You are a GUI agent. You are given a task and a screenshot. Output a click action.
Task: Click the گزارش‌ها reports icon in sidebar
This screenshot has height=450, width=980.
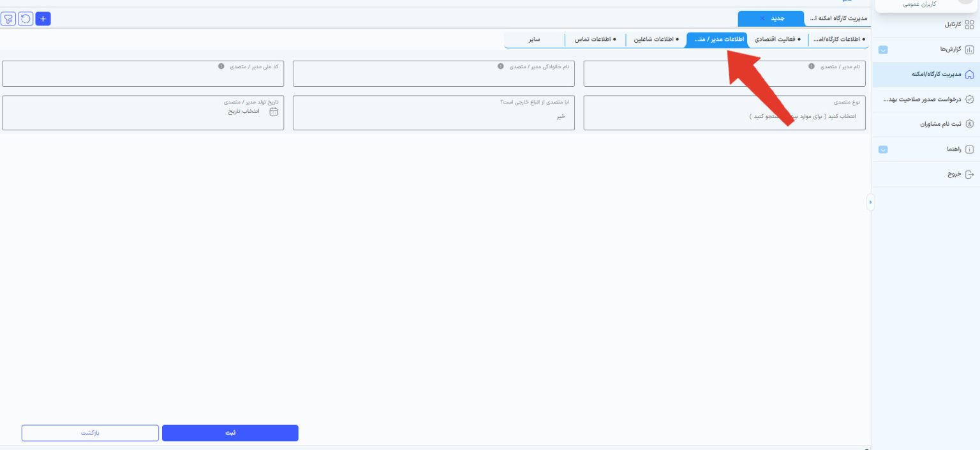point(969,50)
